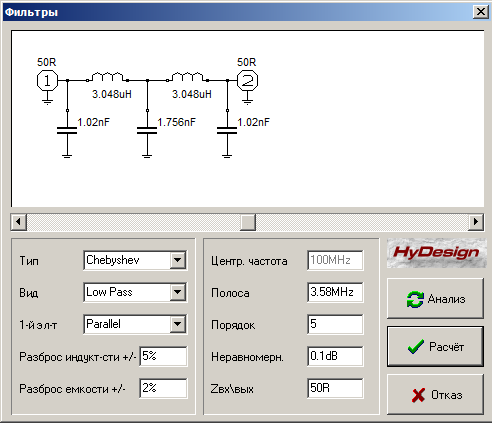Click the Полоса field with 3.58MHz
Image resolution: width=492 pixels, height=423 pixels.
coord(335,292)
